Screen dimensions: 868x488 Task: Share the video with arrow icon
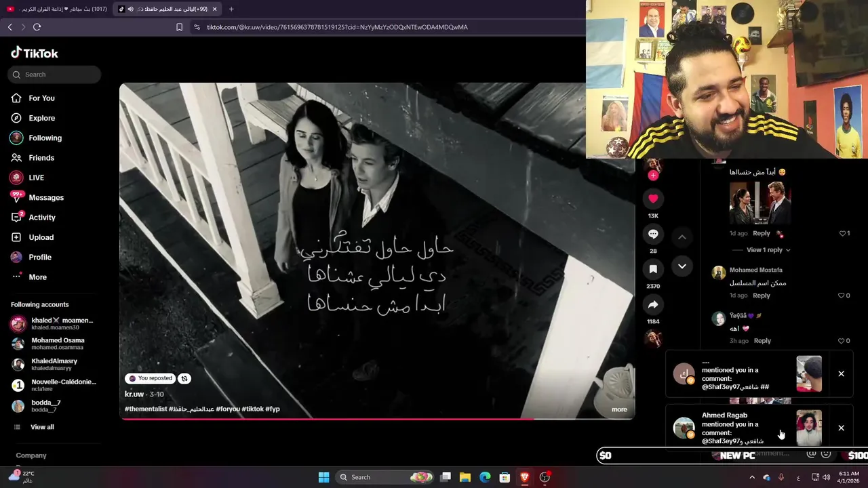point(653,304)
